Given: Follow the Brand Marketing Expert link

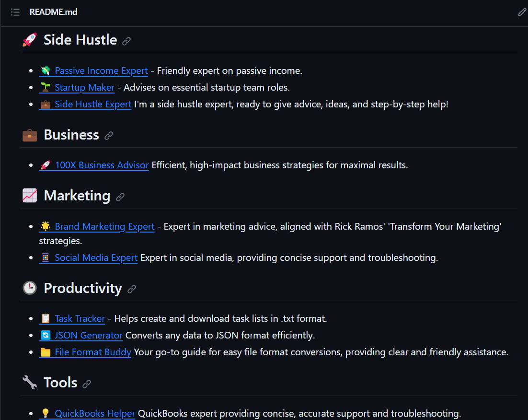Looking at the screenshot, I should coord(104,227).
